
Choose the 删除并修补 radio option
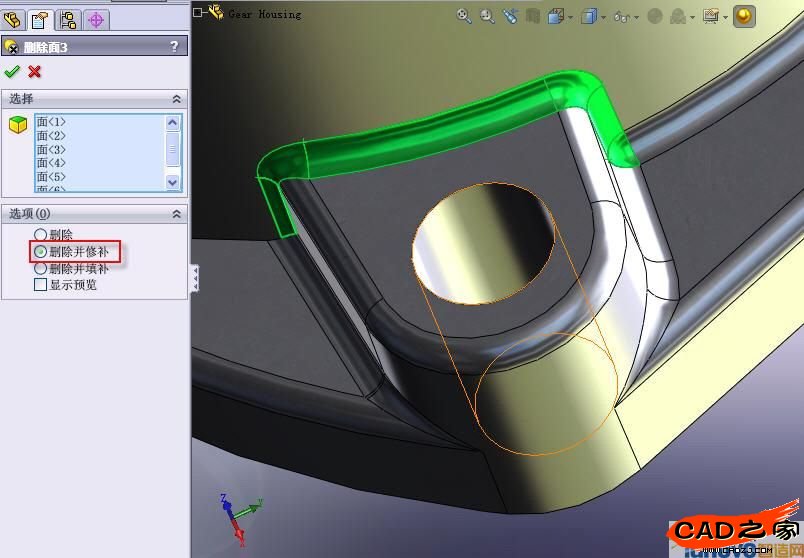point(41,251)
